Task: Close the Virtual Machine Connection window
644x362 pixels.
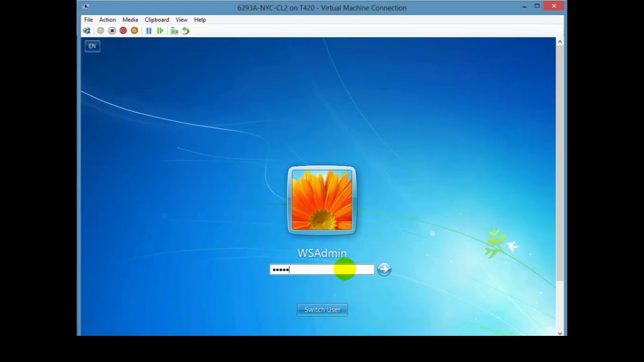Action: point(554,6)
